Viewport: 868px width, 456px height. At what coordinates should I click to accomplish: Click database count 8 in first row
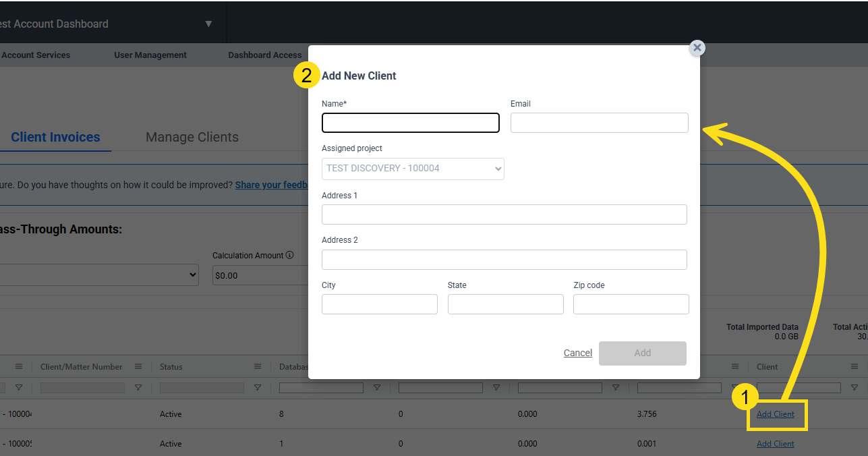pos(281,414)
